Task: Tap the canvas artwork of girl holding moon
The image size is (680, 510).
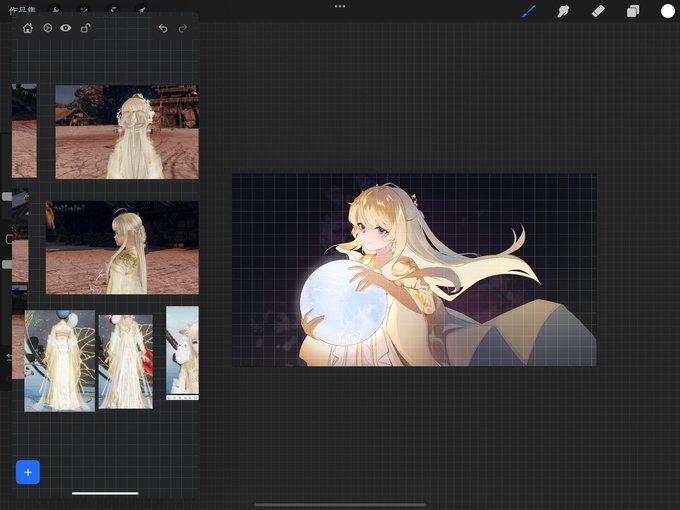Action: tap(414, 270)
